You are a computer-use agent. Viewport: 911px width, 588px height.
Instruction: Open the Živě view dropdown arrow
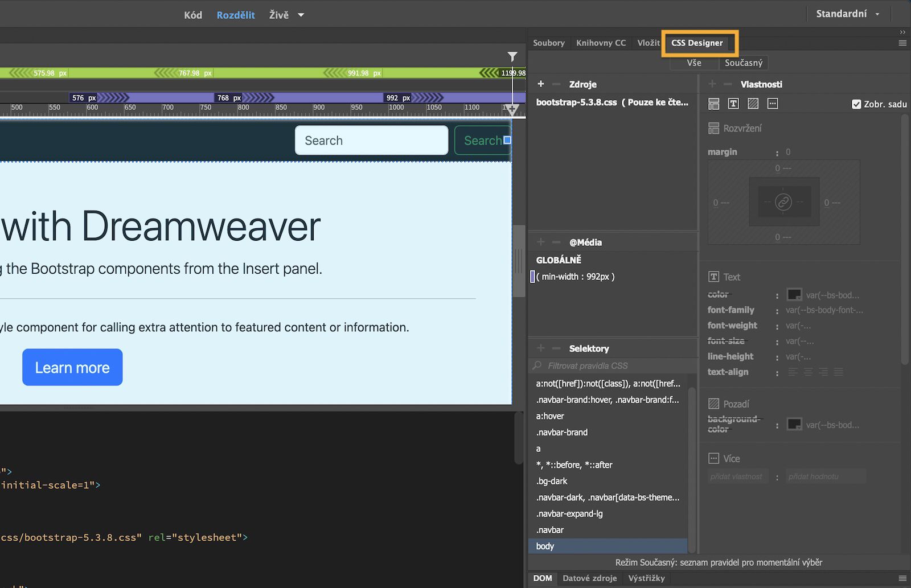pos(301,15)
